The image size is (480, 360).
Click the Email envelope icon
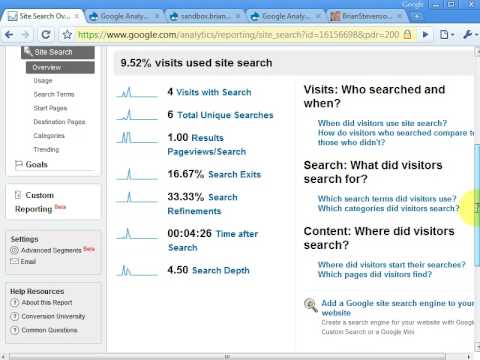point(14,261)
